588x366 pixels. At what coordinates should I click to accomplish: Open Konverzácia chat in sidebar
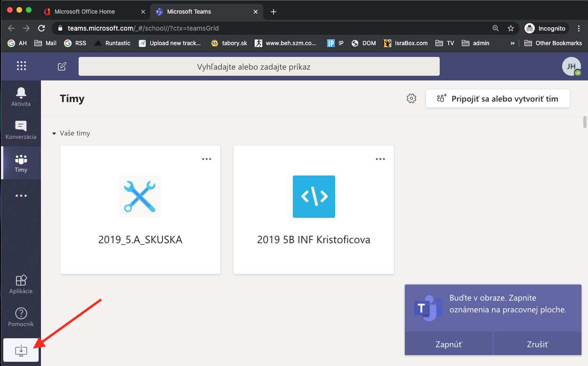(x=21, y=129)
